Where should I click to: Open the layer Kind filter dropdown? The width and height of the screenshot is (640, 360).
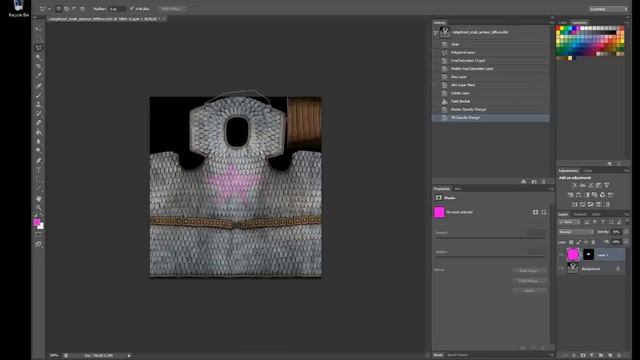pos(569,222)
